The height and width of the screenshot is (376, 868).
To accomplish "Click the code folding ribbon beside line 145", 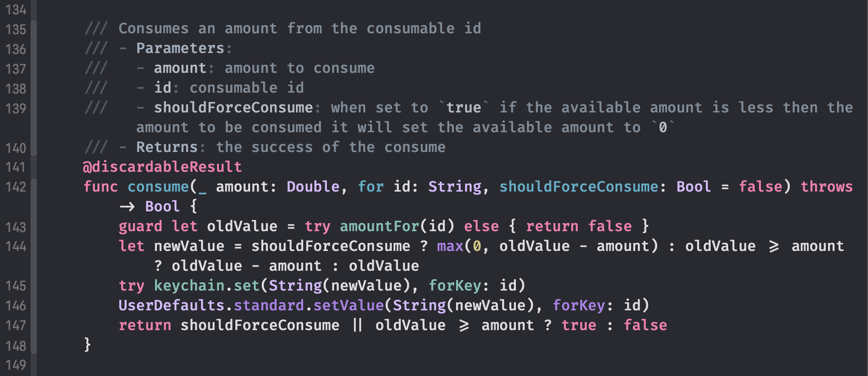I will (34, 286).
